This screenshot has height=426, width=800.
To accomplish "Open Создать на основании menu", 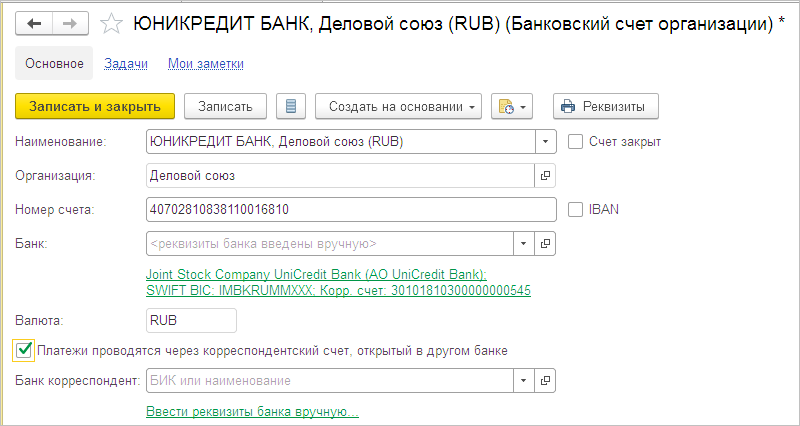I will 398,106.
